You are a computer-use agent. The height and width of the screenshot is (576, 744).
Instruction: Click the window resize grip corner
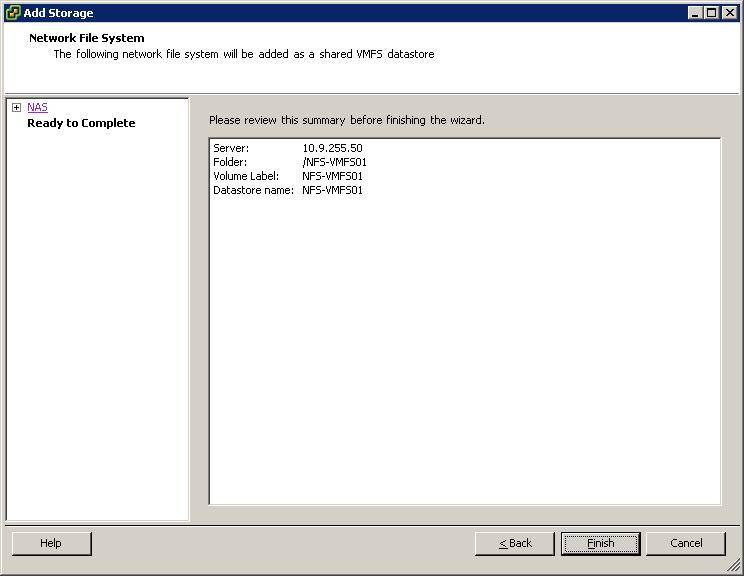coord(735,568)
